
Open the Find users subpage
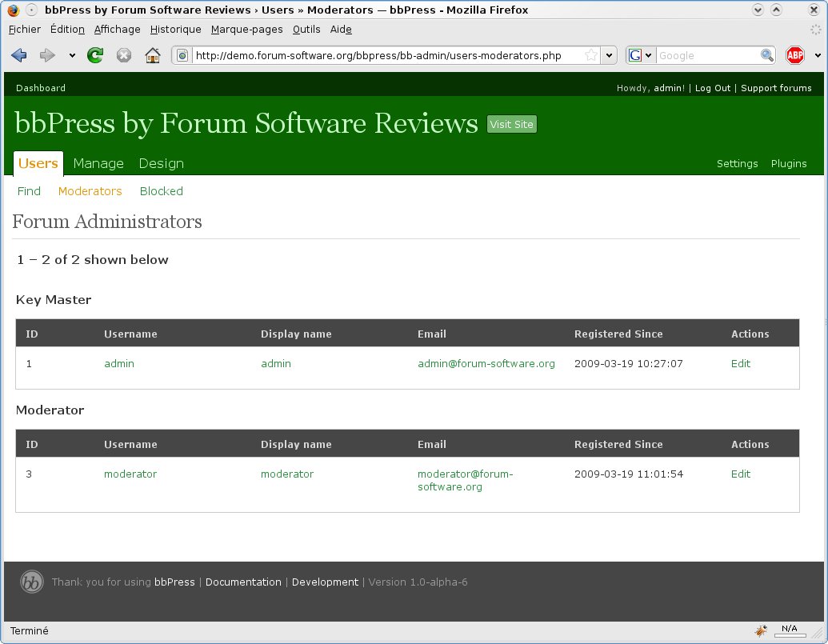tap(29, 191)
